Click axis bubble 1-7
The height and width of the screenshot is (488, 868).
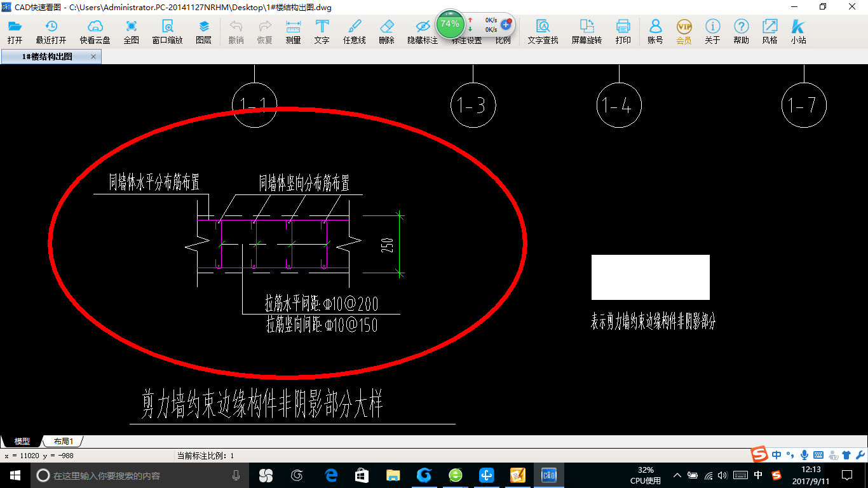[804, 105]
